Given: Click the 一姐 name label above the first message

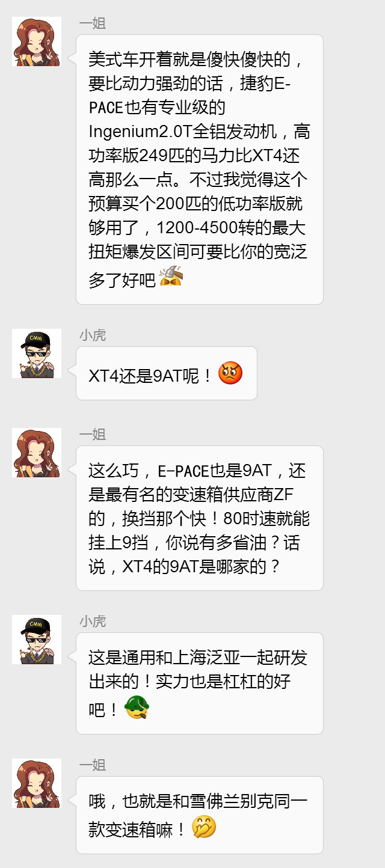Looking at the screenshot, I should (92, 23).
